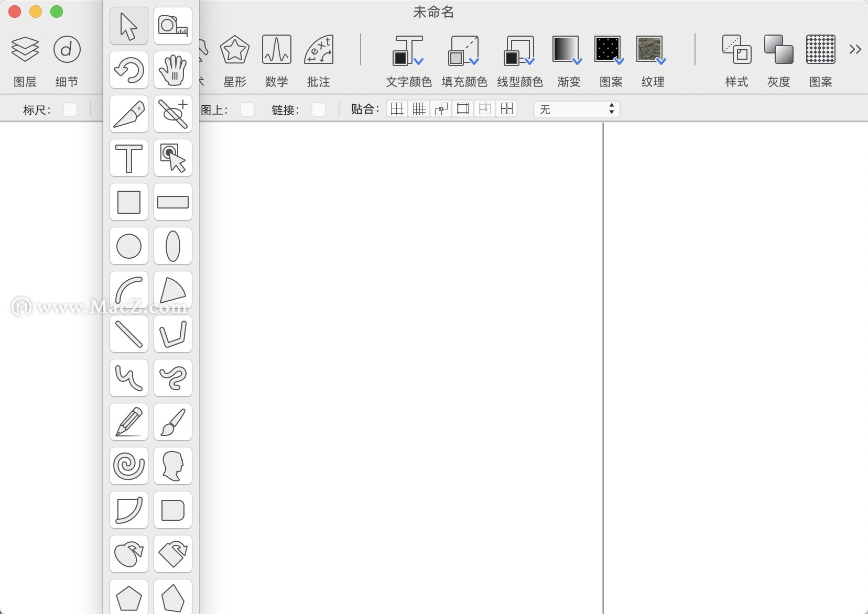868x614 pixels.
Task: Choose the pencil drawing tool
Action: [128, 422]
